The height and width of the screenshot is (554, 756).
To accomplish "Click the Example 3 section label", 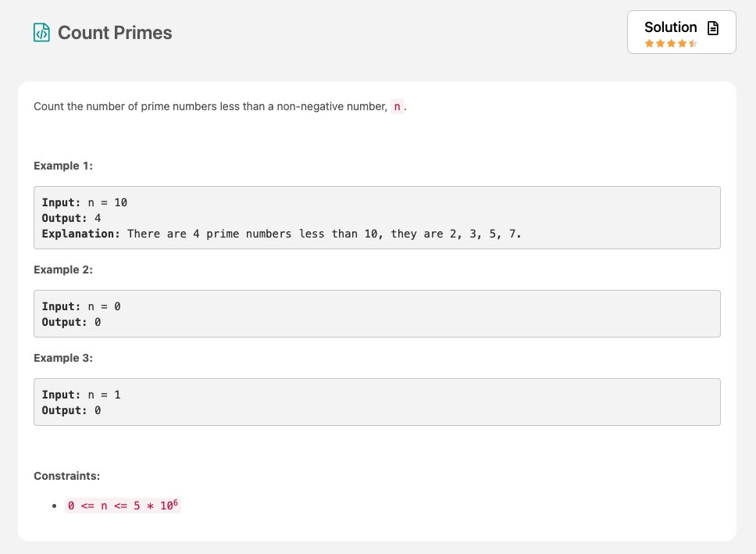I will (63, 357).
